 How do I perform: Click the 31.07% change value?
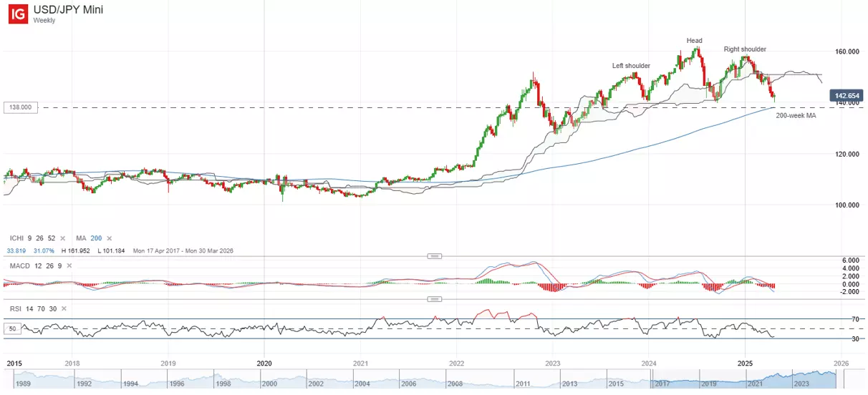coord(44,250)
